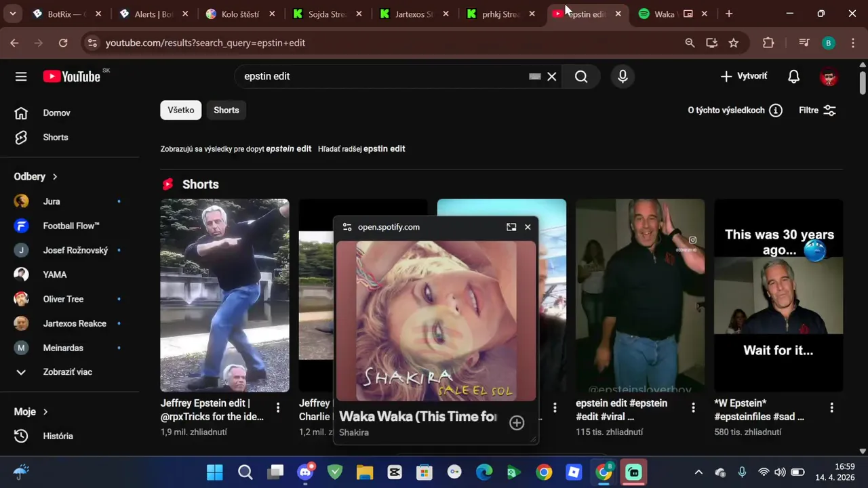Image resolution: width=868 pixels, height=488 pixels.
Task: Open the Windows Start menu
Action: 215,472
